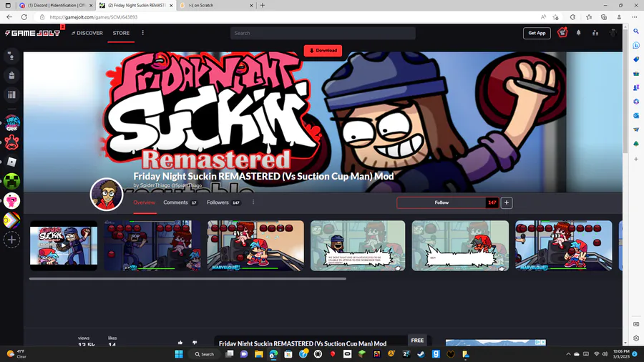Open File Explorer from taskbar
This screenshot has height=362, width=644.
tap(259, 354)
